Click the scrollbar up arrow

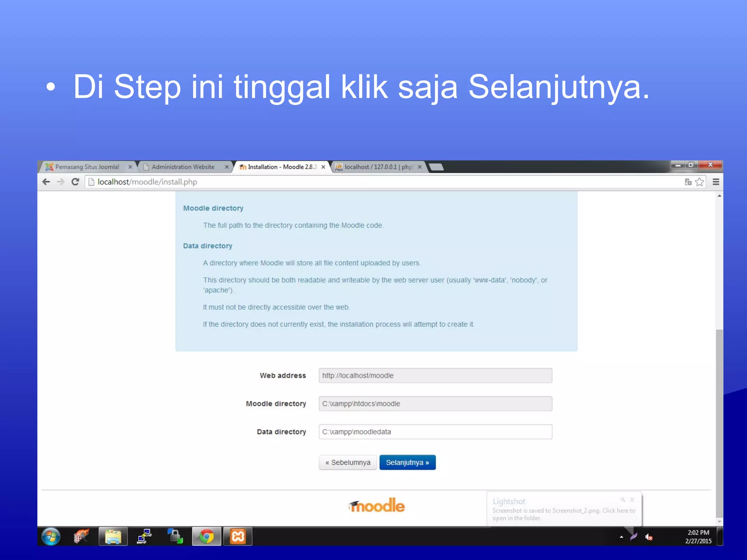point(719,196)
